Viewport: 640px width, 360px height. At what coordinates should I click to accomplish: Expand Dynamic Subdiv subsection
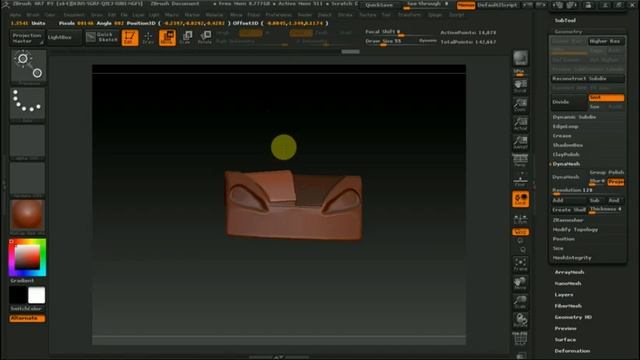574,117
